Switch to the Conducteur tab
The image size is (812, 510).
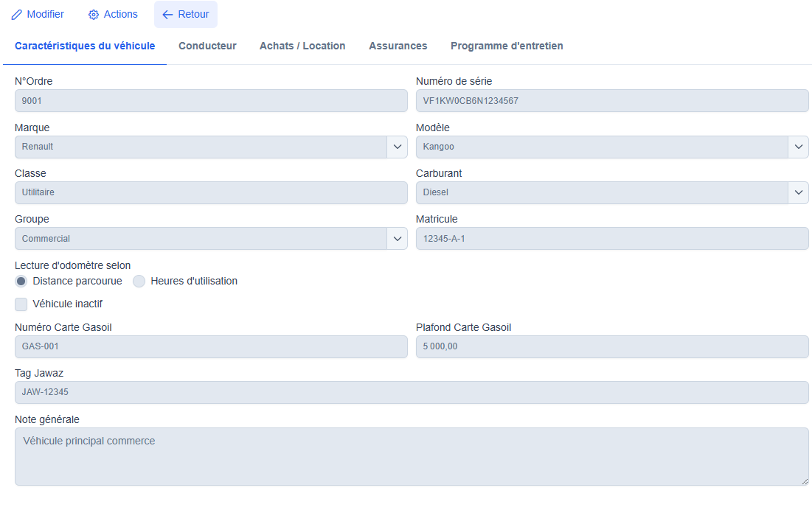207,46
